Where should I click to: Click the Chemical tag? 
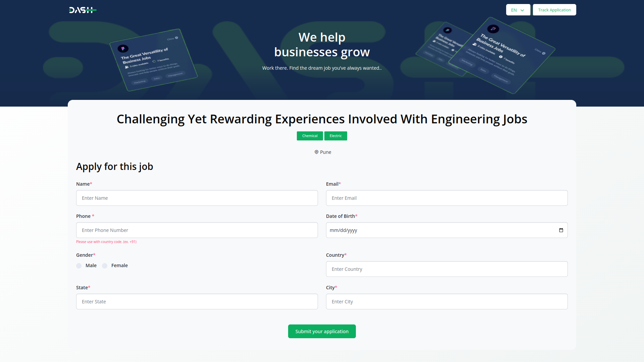pyautogui.click(x=310, y=136)
